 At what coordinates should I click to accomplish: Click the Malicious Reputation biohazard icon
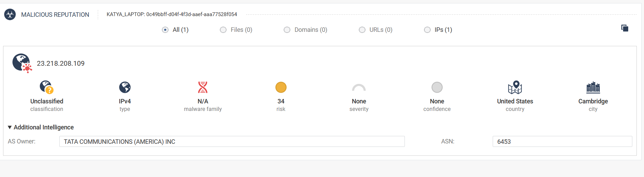point(10,14)
